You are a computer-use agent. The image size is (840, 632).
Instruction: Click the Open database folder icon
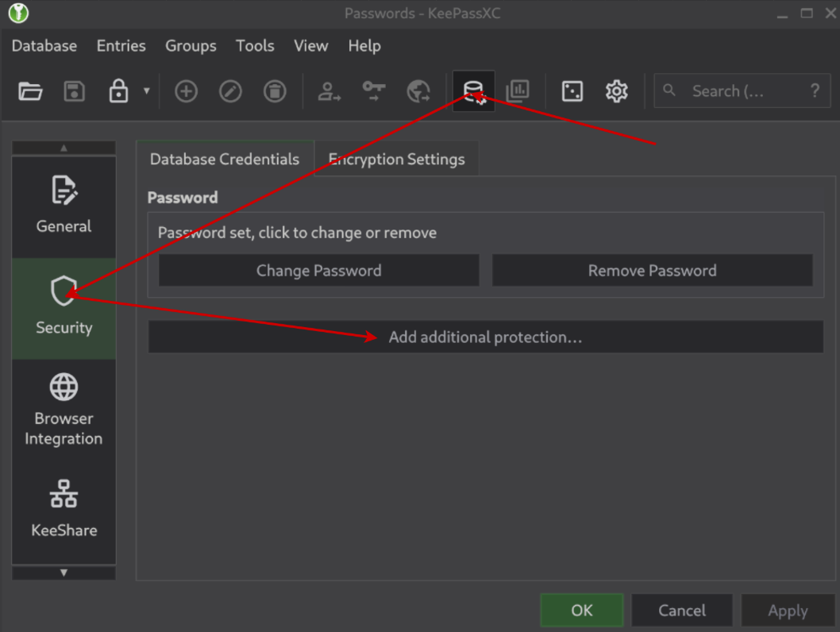click(30, 91)
